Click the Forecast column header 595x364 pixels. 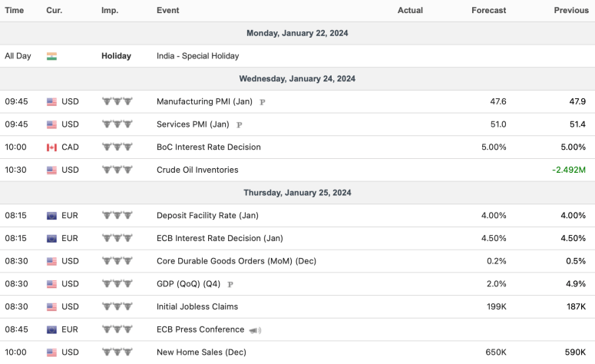488,11
